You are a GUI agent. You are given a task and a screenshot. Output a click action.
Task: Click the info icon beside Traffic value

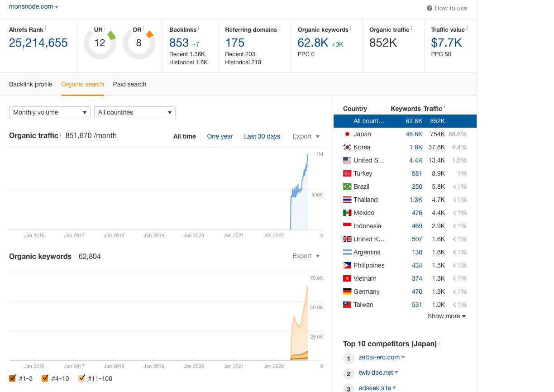pyautogui.click(x=467, y=29)
